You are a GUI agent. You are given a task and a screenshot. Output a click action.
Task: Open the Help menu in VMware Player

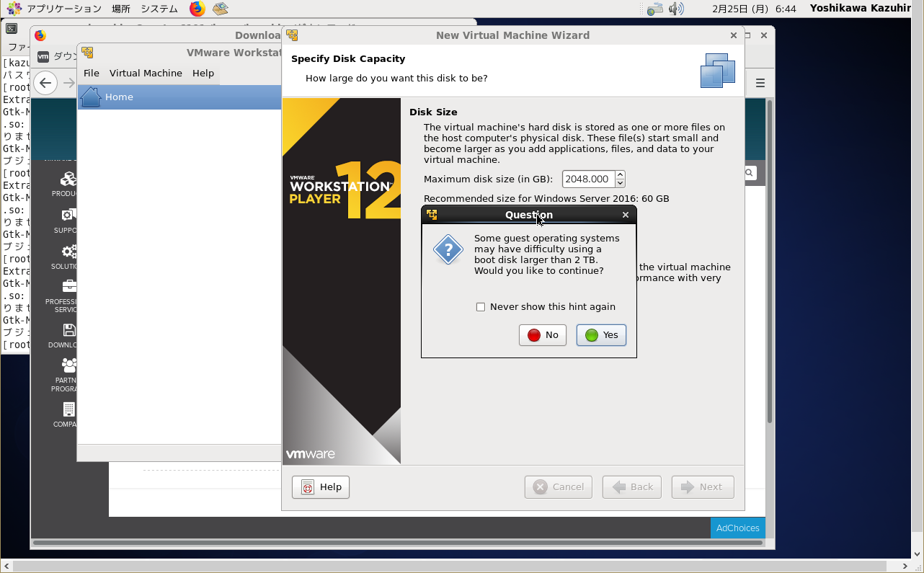click(203, 74)
